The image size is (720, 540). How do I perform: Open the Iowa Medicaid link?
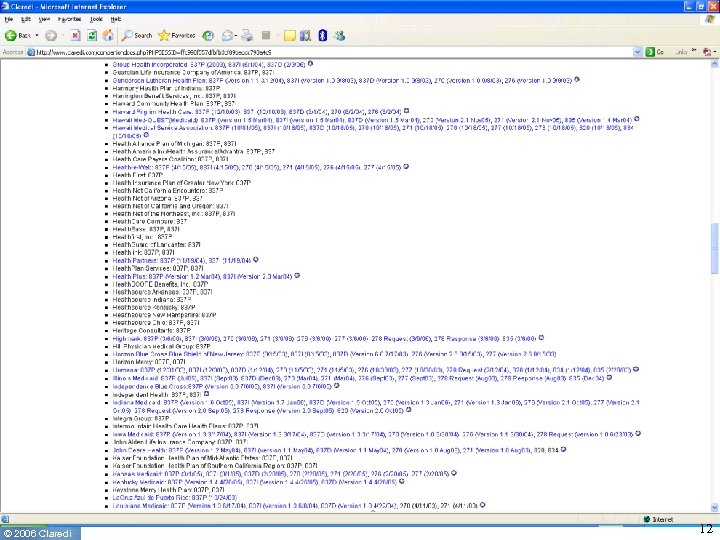click(373, 434)
